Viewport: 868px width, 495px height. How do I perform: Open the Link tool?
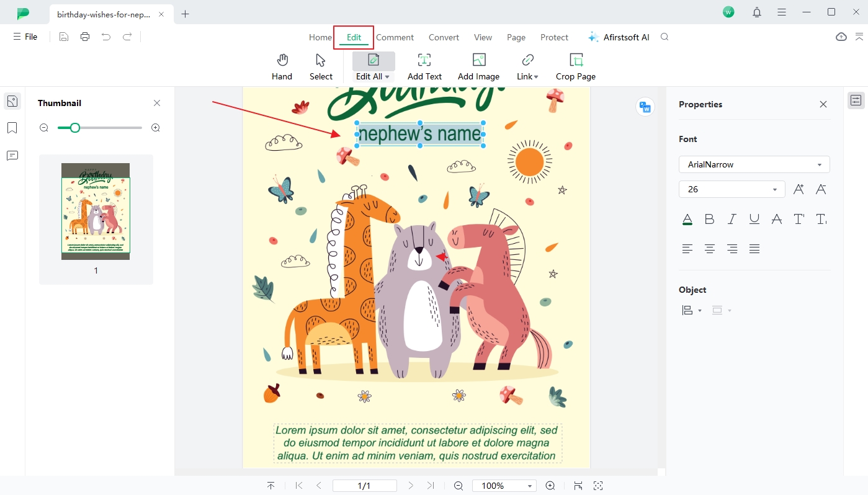[527, 67]
